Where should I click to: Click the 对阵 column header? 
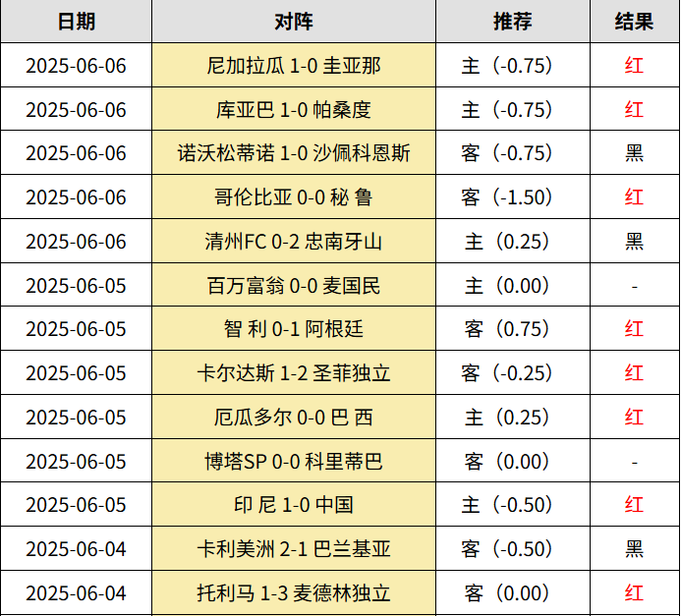(x=294, y=22)
